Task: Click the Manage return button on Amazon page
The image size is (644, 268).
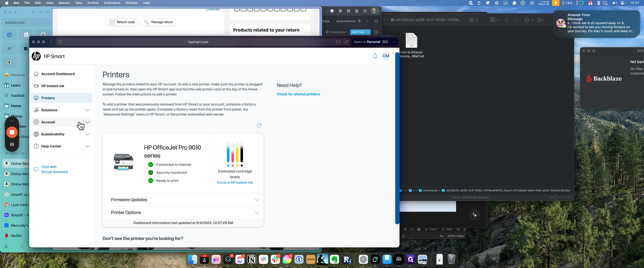Action: coord(158,22)
